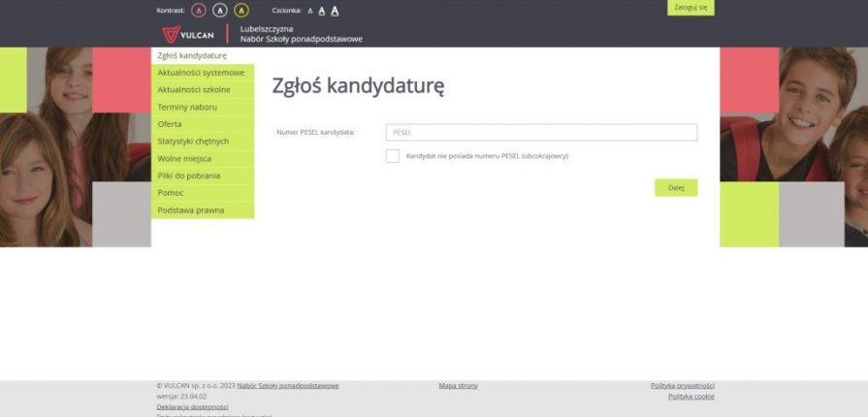Select the yellow-ringed contrast icon
The image size is (868, 417).
[241, 10]
